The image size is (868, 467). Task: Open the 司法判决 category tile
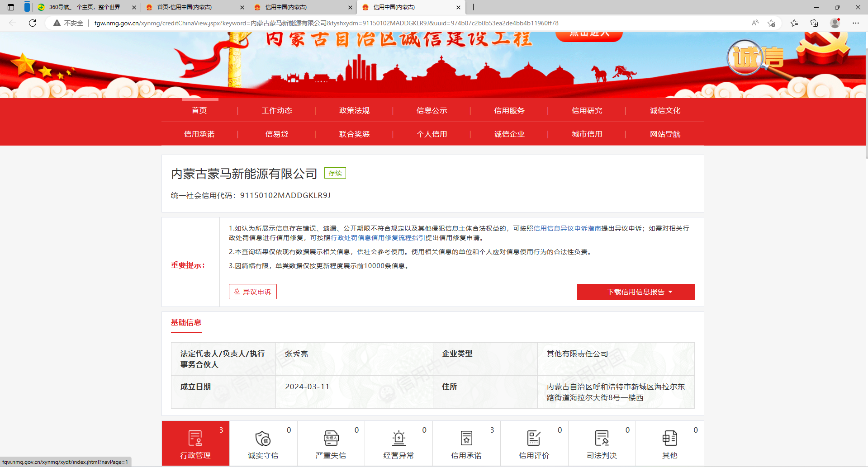coord(602,443)
